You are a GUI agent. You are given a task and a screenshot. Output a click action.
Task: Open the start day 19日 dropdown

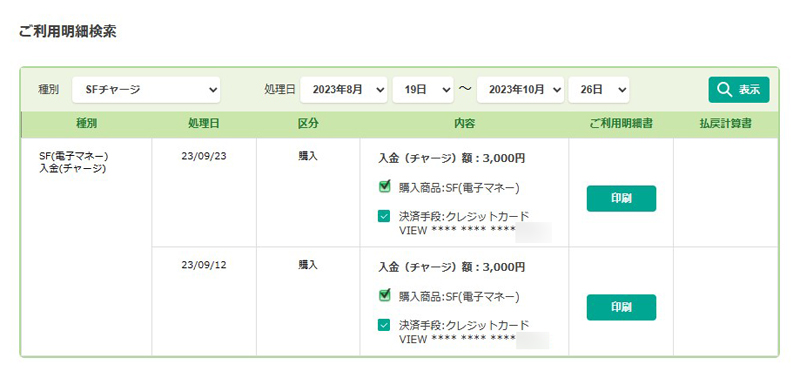point(423,90)
